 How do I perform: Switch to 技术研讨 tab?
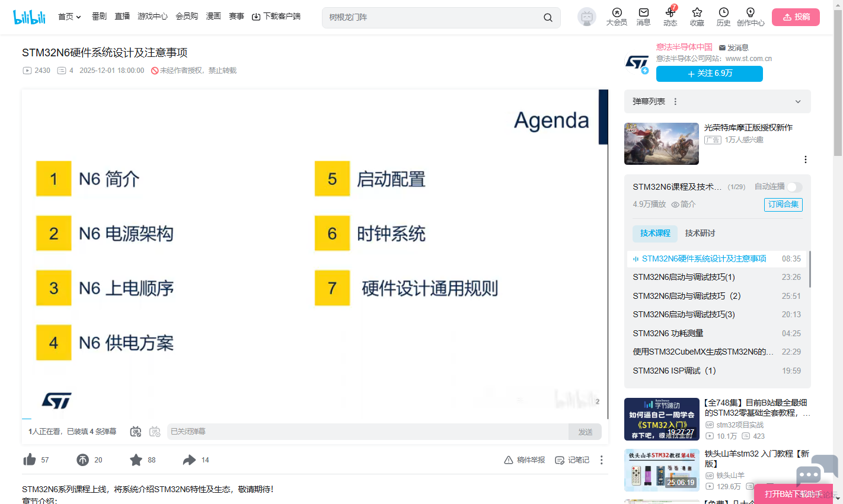pyautogui.click(x=700, y=233)
